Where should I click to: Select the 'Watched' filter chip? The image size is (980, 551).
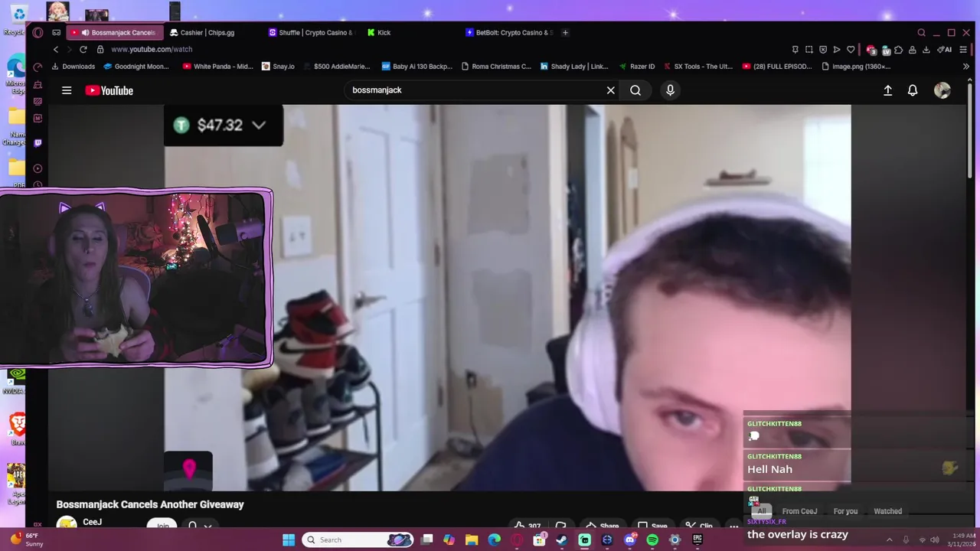point(887,511)
